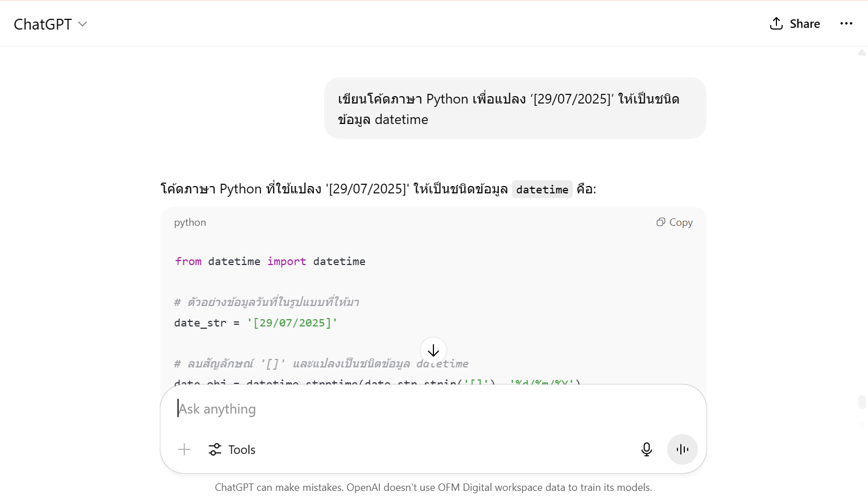Click the scrollbar up arrow
This screenshot has width=868, height=496.
(x=862, y=52)
